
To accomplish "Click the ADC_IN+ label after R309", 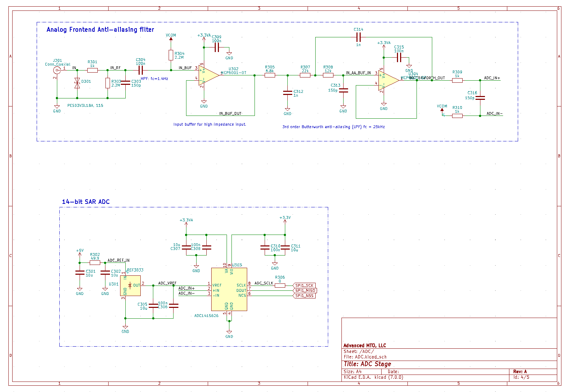I will pyautogui.click(x=492, y=78).
